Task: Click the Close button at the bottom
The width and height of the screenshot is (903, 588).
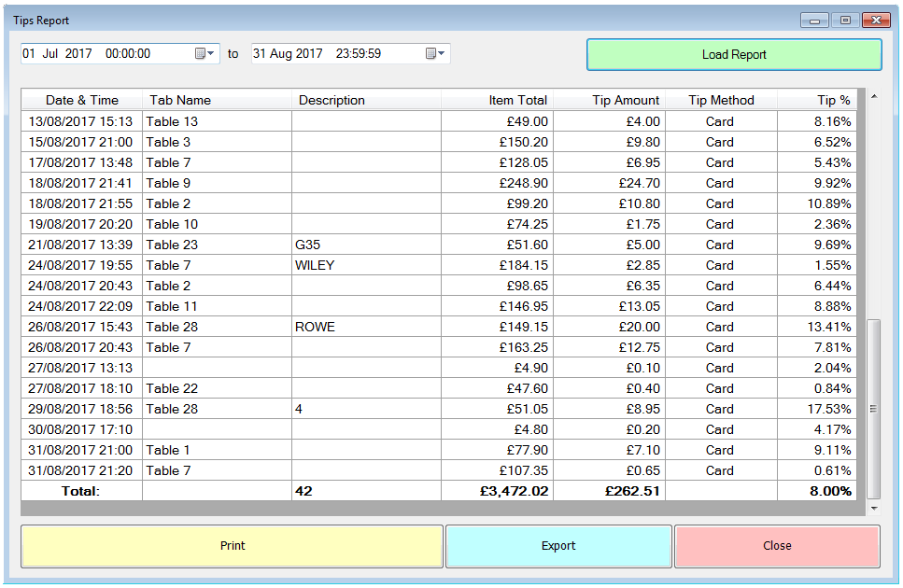Action: [x=777, y=546]
